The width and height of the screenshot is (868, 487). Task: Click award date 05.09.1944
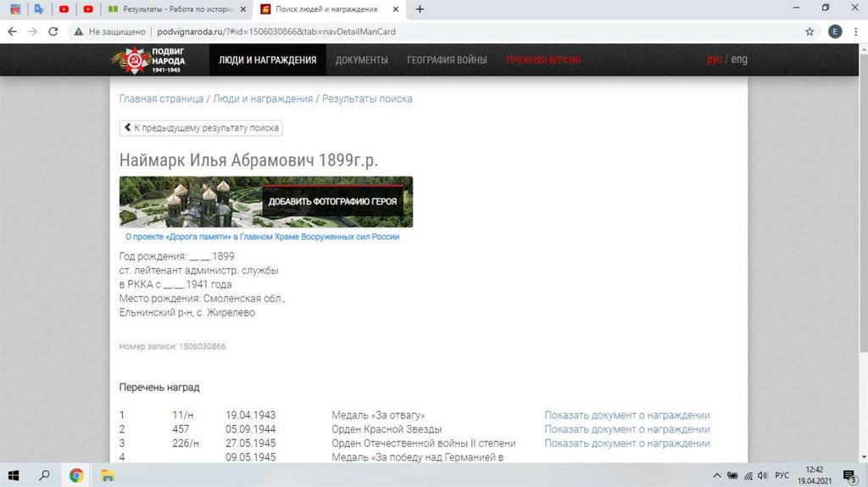click(250, 429)
